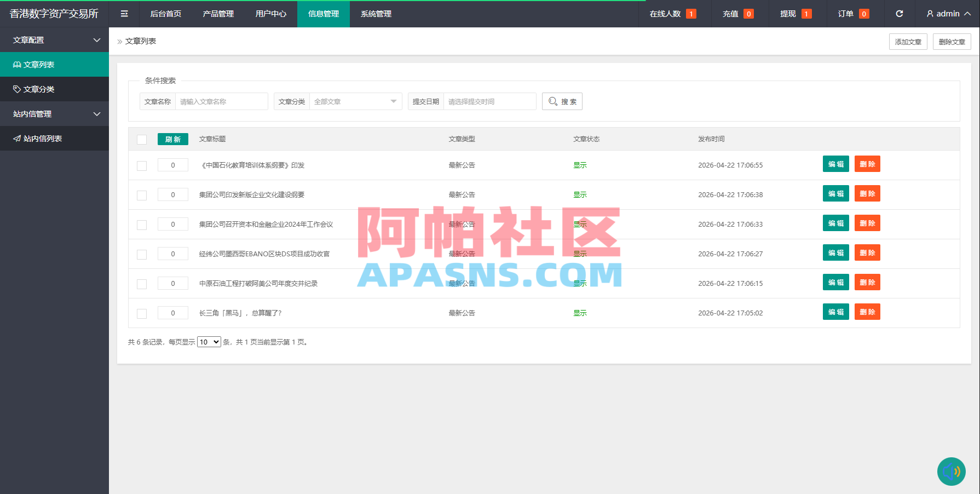Click the 在线人数 badge showing 1

(x=691, y=14)
